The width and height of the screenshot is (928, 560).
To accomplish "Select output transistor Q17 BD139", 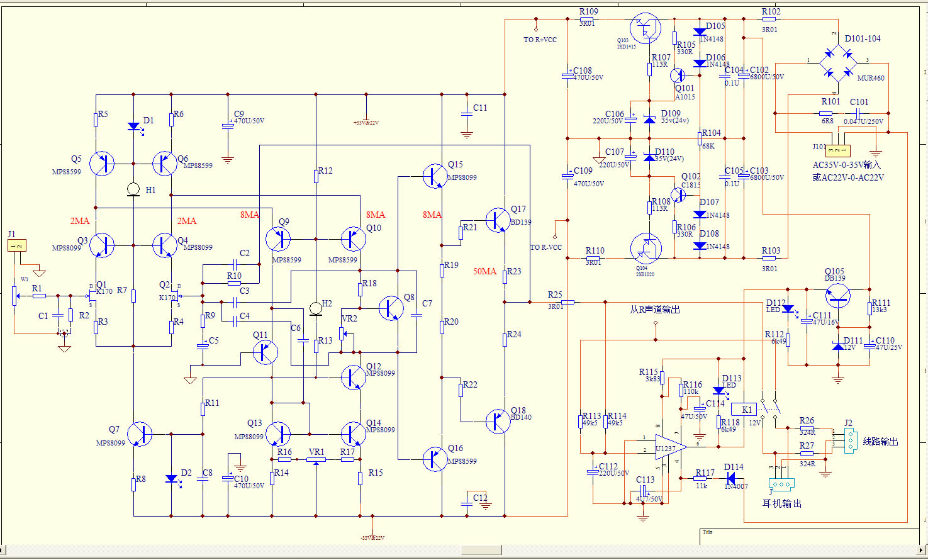I will [x=498, y=220].
